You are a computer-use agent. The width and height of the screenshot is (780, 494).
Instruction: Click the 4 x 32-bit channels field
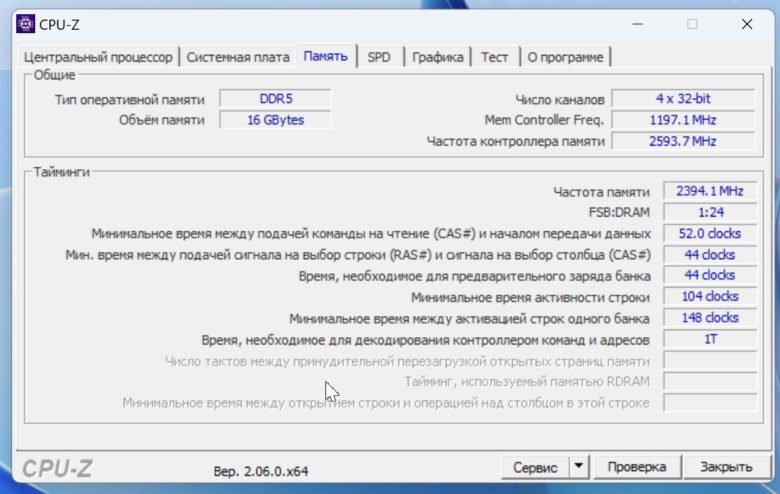point(683,99)
